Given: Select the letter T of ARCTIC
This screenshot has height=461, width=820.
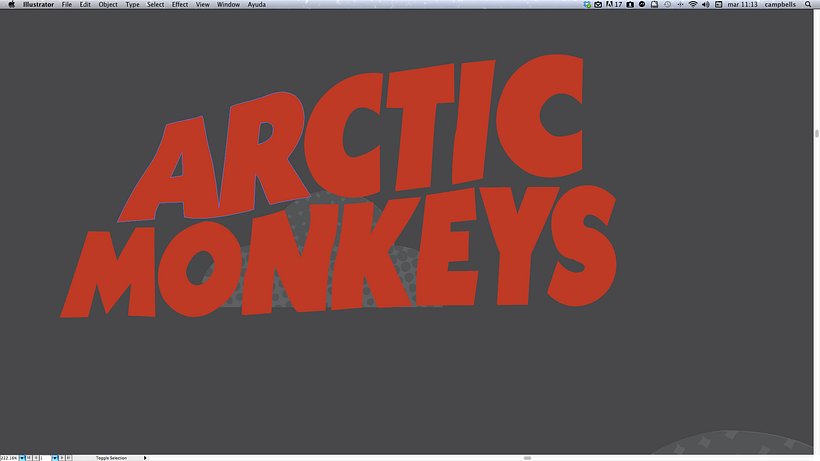Looking at the screenshot, I should (x=421, y=127).
